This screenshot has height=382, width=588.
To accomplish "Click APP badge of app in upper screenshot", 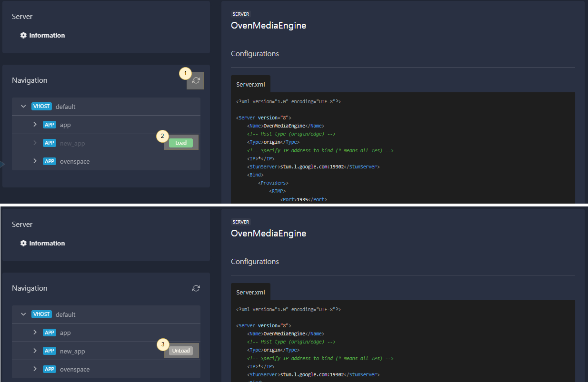I will (x=50, y=125).
